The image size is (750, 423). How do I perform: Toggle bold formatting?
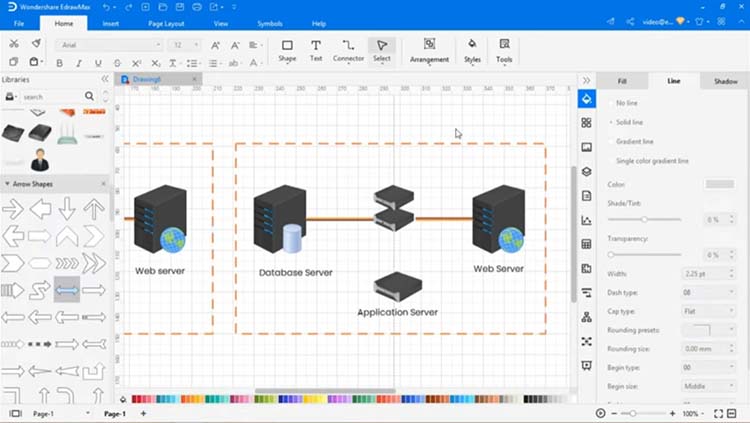pos(59,63)
